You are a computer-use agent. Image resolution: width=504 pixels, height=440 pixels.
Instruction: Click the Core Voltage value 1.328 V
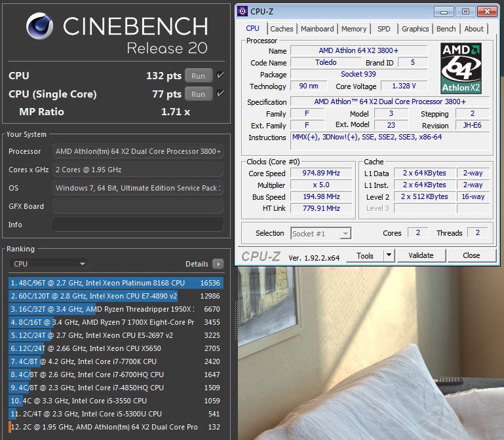[404, 86]
